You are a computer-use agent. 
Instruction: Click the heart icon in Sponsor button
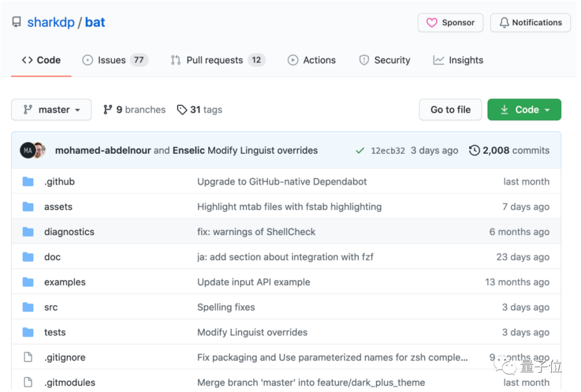point(431,23)
